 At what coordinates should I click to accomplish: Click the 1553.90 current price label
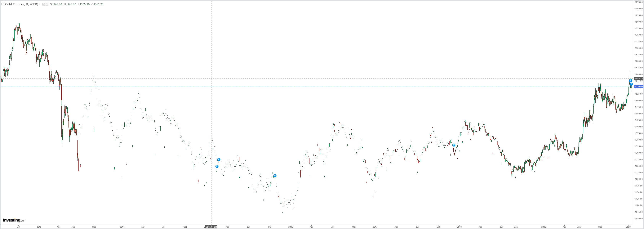pos(639,87)
